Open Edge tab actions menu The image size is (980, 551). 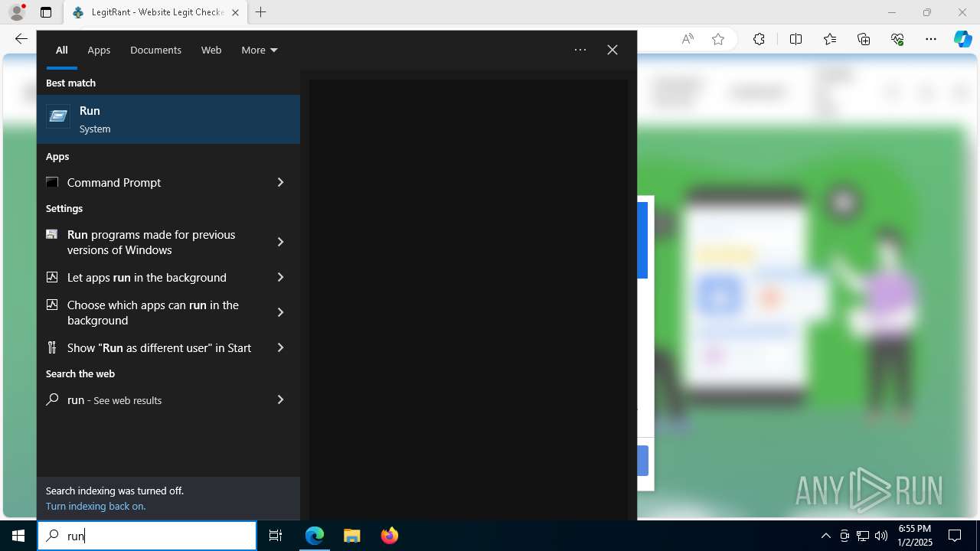pos(46,12)
